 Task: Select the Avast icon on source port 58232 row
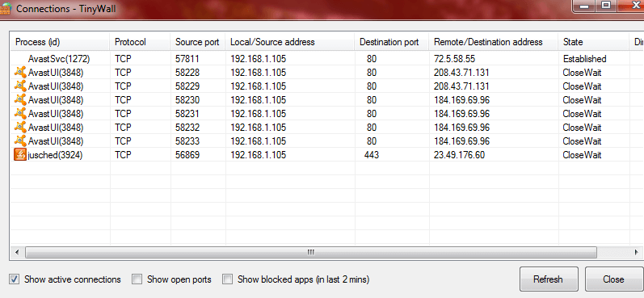coord(20,128)
